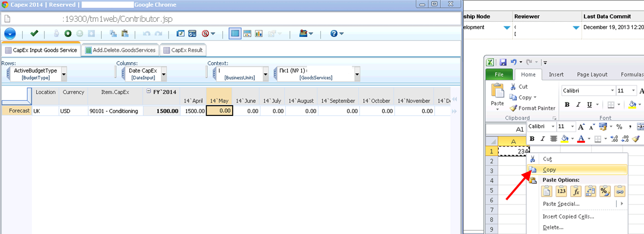Toggle Underline in the ribbon Font group
644x234 pixels.
tap(589, 105)
